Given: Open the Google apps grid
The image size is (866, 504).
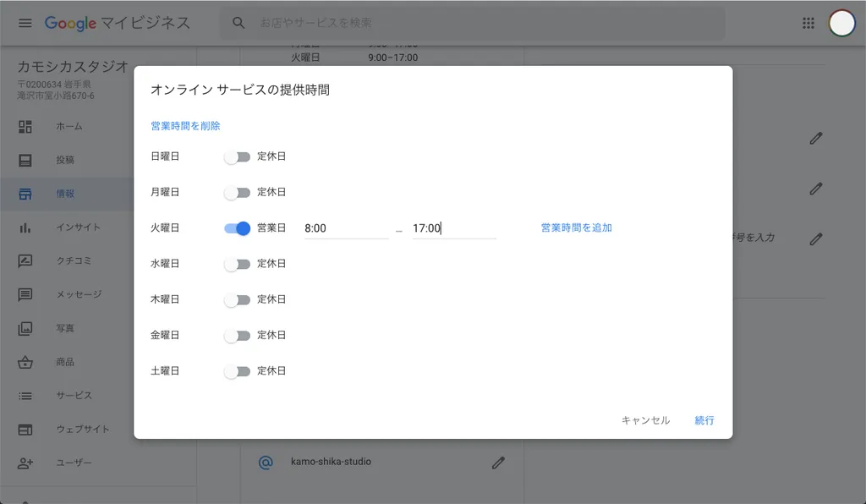Looking at the screenshot, I should click(808, 23).
